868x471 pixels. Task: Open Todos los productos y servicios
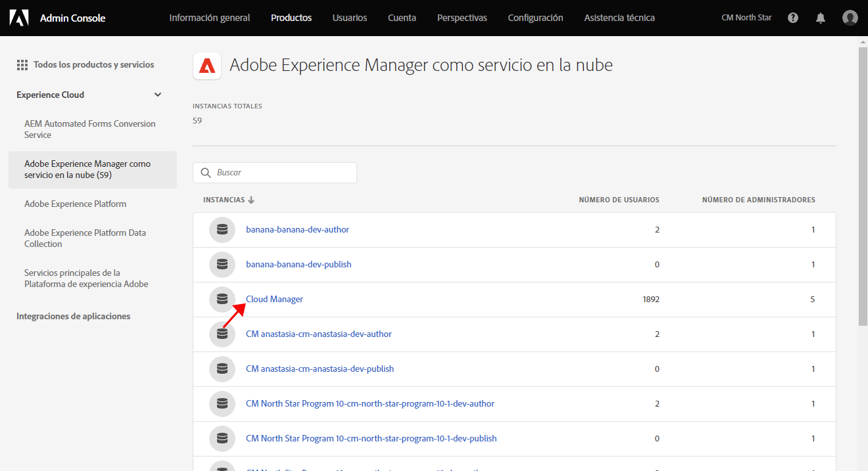click(x=93, y=65)
